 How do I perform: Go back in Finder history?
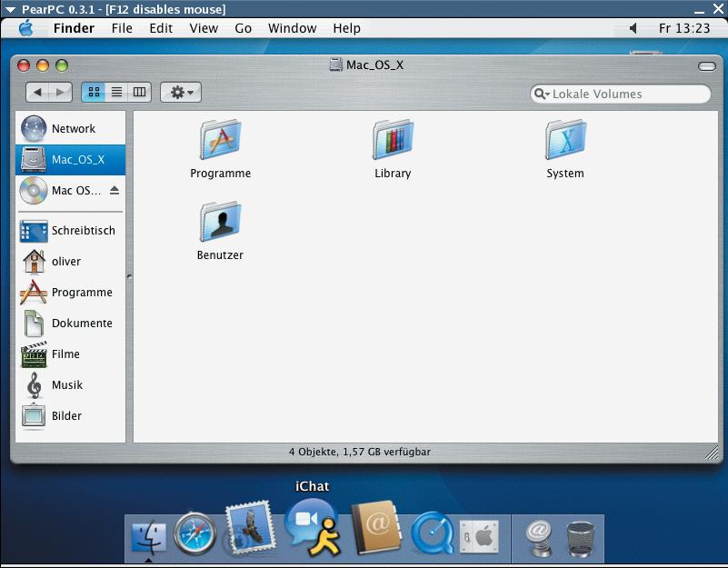pos(37,92)
